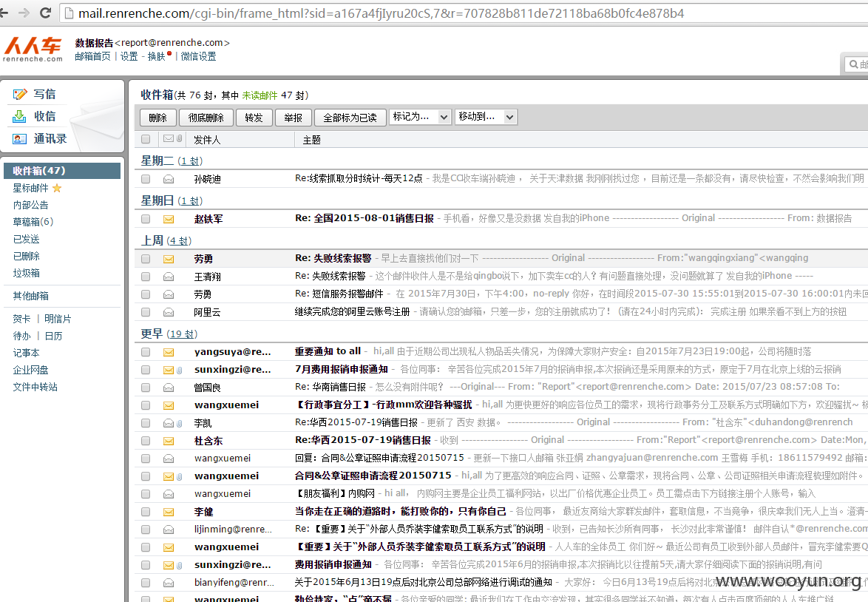868x602 pixels.
Task: Open 文件中转站 in sidebar
Action: click(35, 387)
